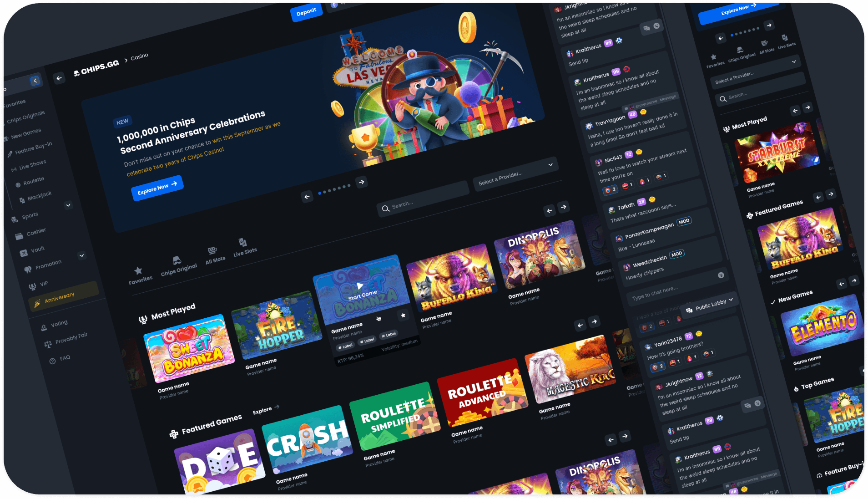Open Roulette in the sidebar

pyautogui.click(x=30, y=181)
